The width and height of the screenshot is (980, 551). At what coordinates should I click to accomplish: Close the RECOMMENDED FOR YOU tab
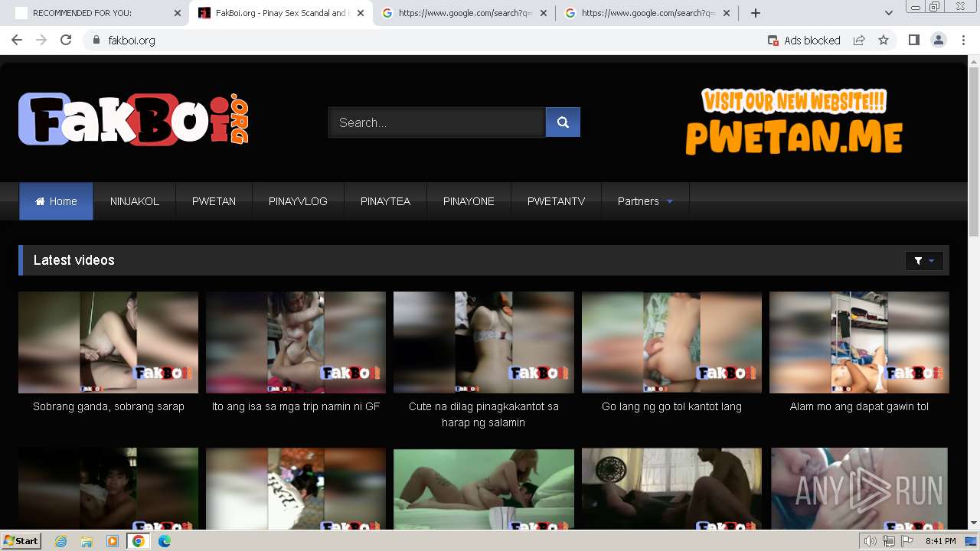[178, 13]
